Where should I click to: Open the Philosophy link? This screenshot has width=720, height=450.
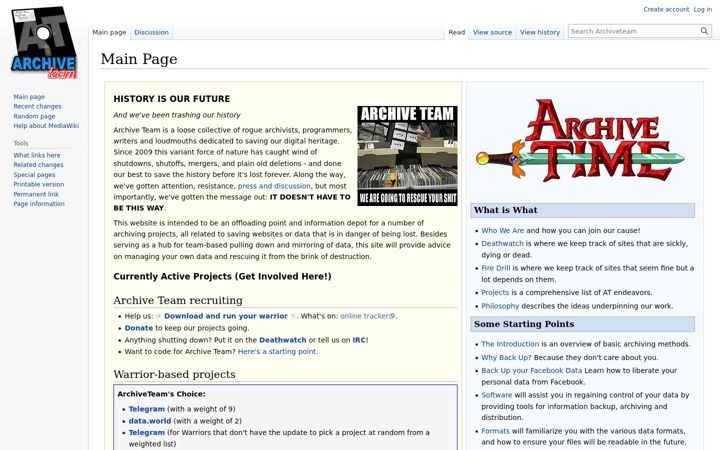pos(500,306)
